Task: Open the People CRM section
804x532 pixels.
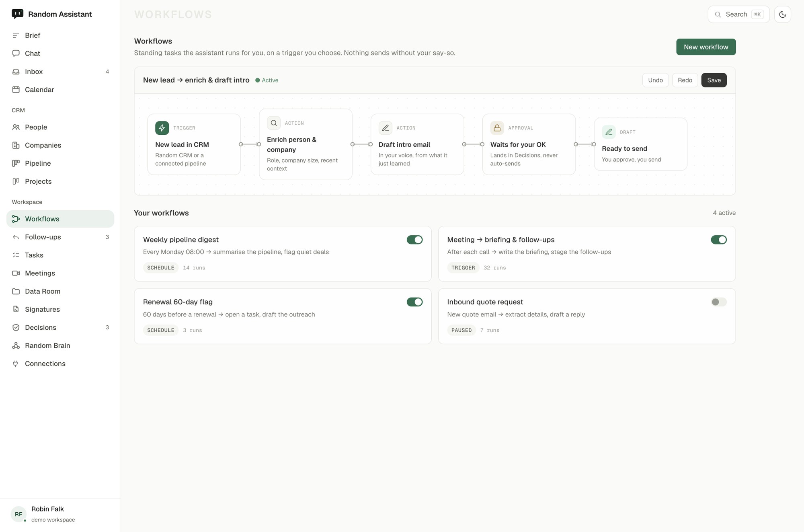Action: [60, 127]
